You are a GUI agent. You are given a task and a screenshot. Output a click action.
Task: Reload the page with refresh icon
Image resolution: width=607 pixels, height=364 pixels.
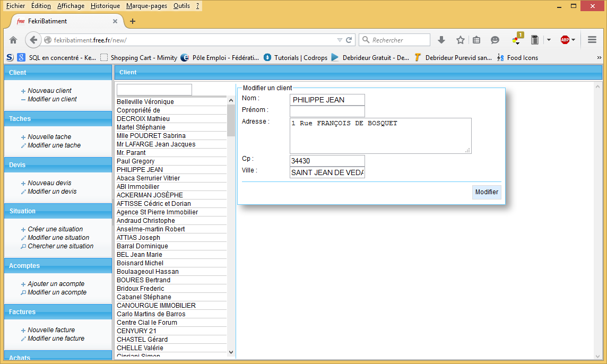(x=349, y=40)
